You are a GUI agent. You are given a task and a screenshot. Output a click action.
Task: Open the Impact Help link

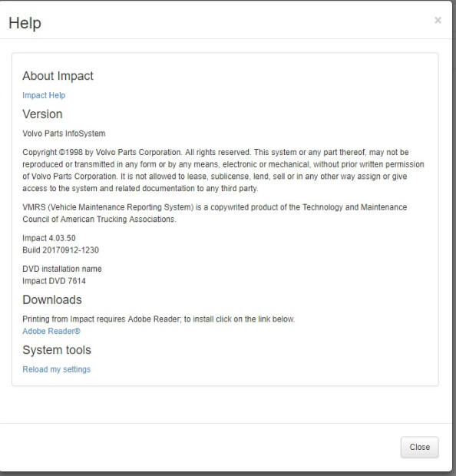[x=44, y=95]
